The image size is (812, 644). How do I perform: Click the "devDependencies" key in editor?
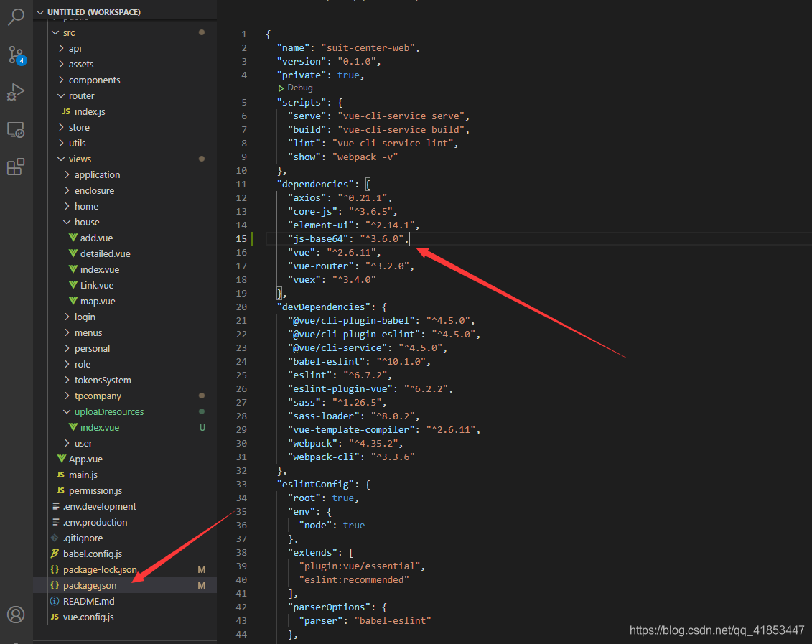(x=323, y=307)
